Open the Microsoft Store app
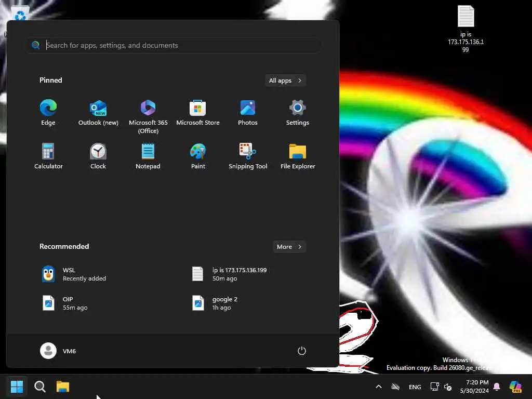 pyautogui.click(x=198, y=113)
